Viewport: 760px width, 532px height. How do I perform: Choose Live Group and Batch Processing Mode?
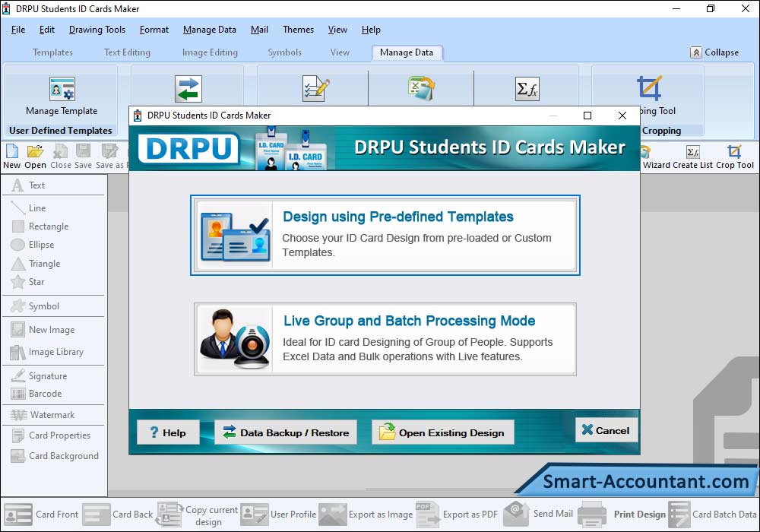click(385, 339)
